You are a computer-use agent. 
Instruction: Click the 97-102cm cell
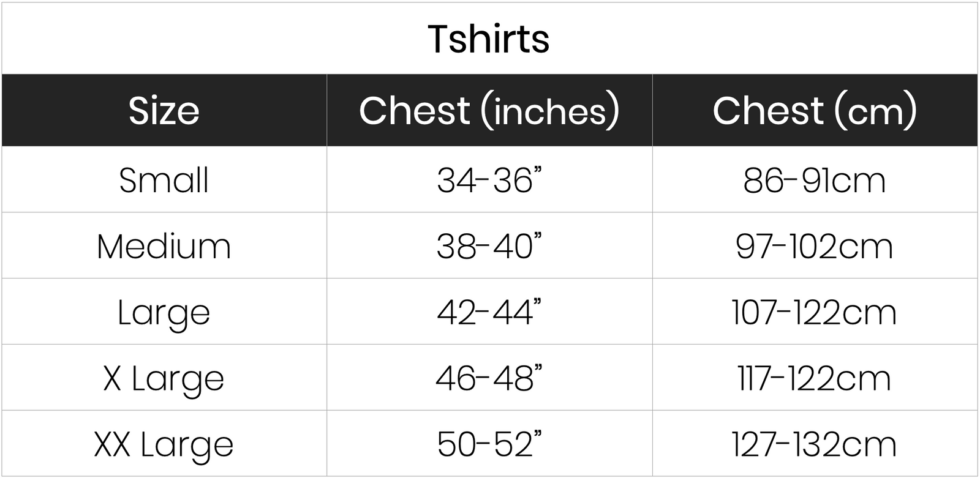click(x=815, y=246)
